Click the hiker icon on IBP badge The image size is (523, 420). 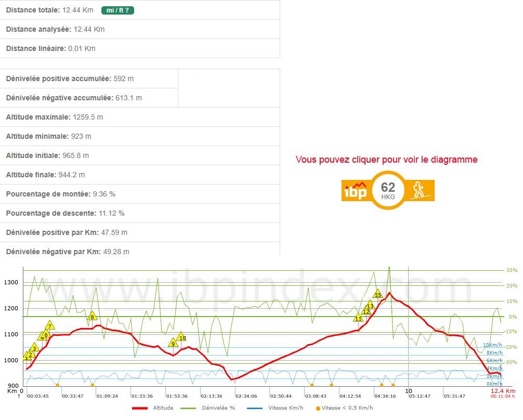(x=419, y=191)
